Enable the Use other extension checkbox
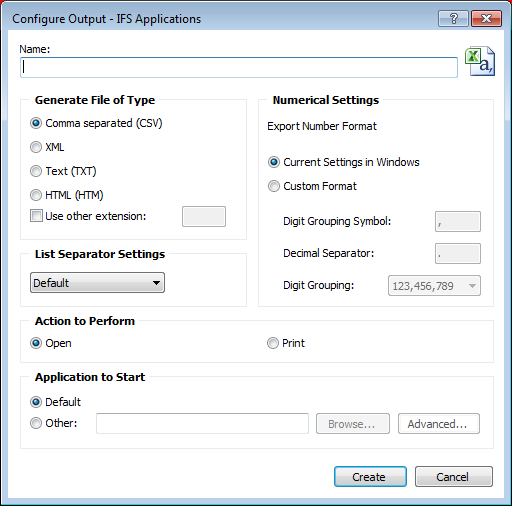This screenshot has width=512, height=506. pyautogui.click(x=36, y=216)
